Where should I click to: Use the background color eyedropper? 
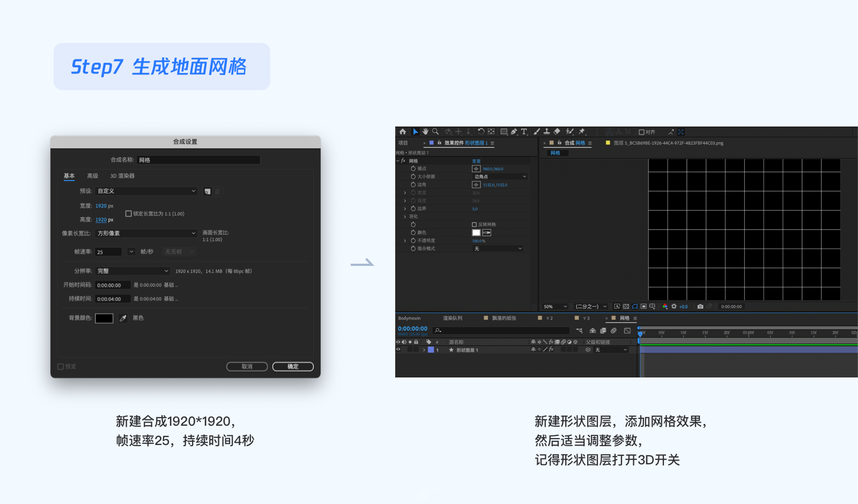[123, 318]
